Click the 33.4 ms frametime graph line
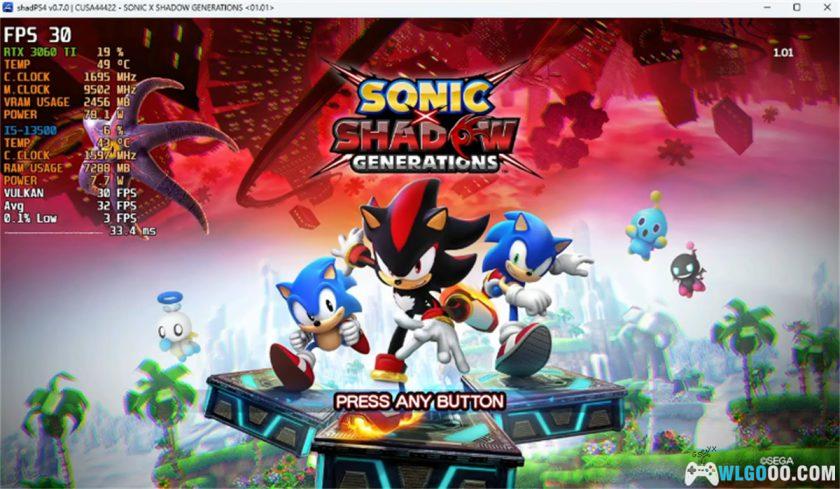The width and height of the screenshot is (840, 489). pos(52,233)
